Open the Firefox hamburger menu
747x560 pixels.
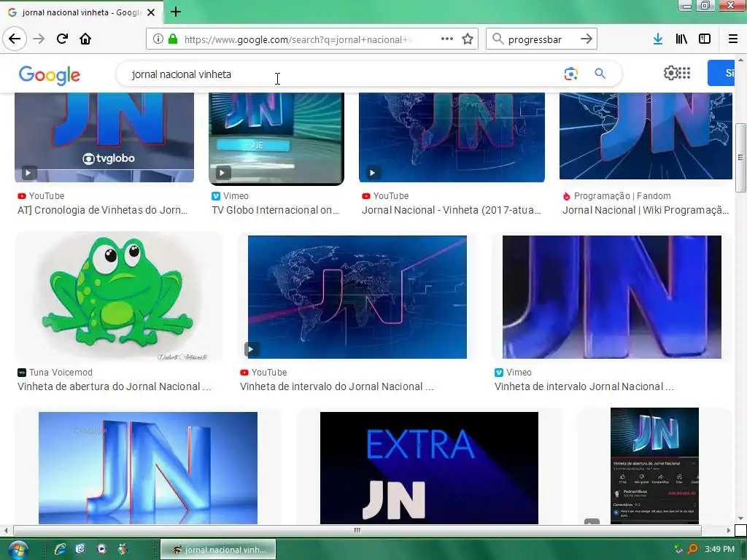coord(733,39)
